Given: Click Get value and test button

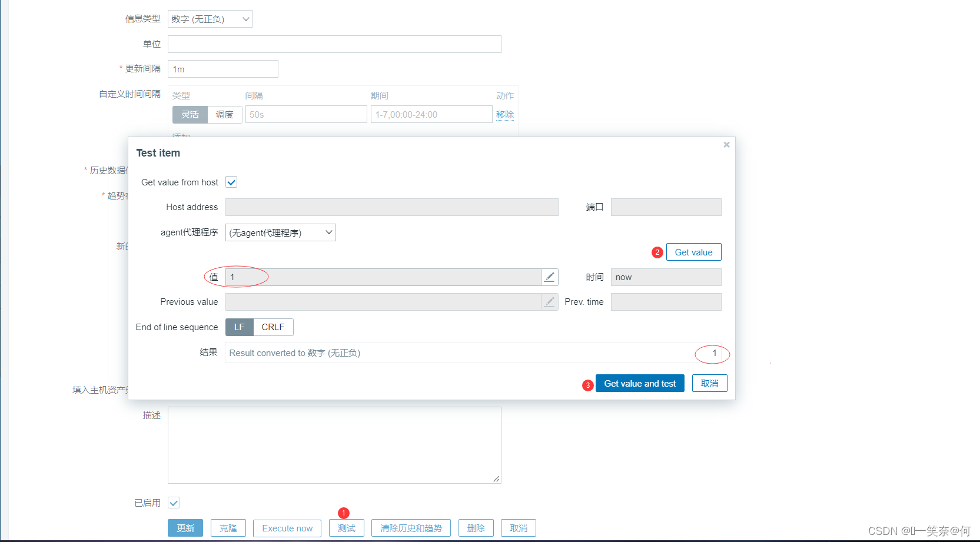Looking at the screenshot, I should pos(640,383).
